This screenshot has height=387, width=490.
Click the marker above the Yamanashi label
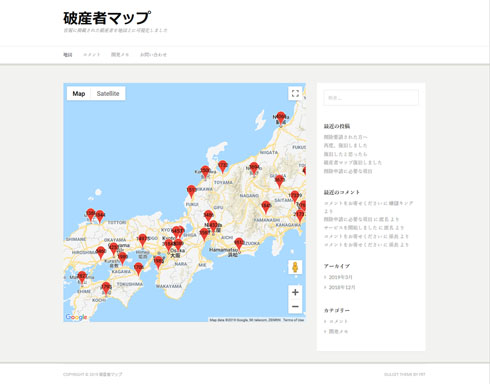click(x=266, y=208)
